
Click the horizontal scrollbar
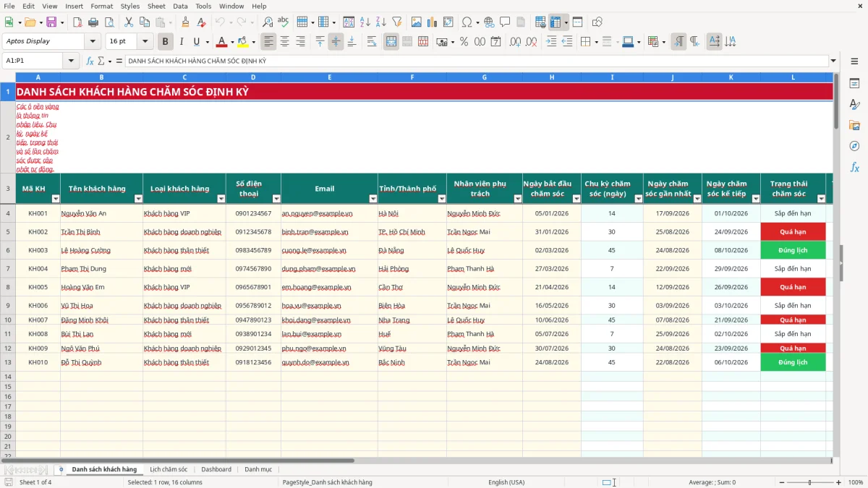177,460
